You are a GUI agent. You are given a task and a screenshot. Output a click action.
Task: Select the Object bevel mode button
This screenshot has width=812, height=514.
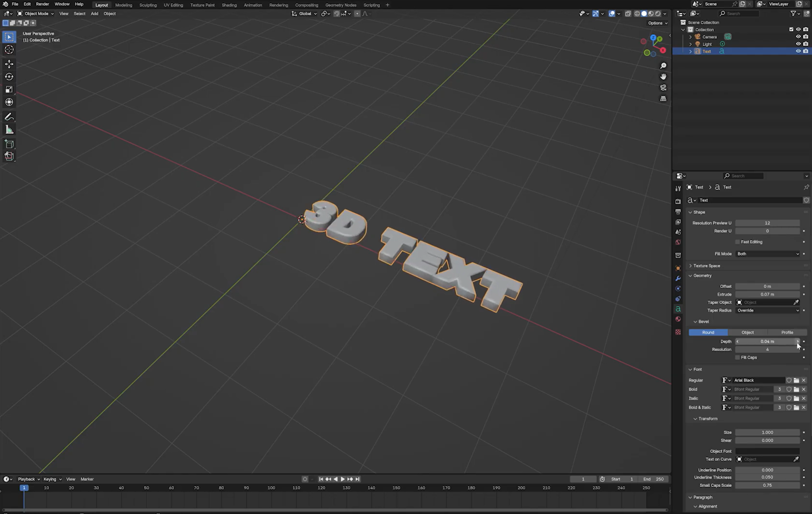[x=747, y=332]
